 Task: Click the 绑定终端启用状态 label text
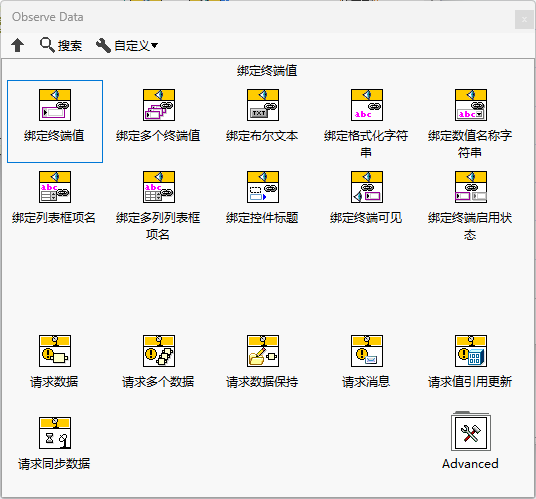point(470,226)
